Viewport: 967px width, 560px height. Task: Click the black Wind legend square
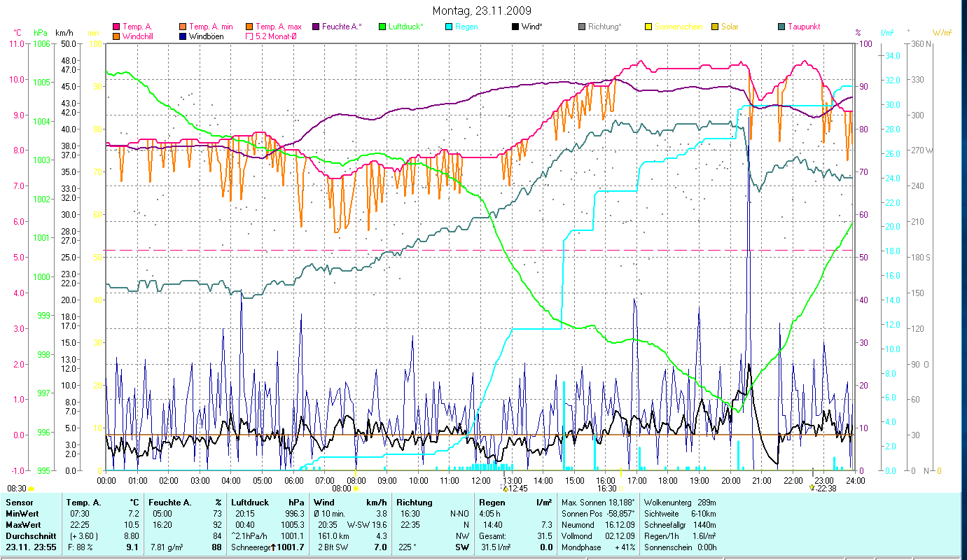(515, 27)
